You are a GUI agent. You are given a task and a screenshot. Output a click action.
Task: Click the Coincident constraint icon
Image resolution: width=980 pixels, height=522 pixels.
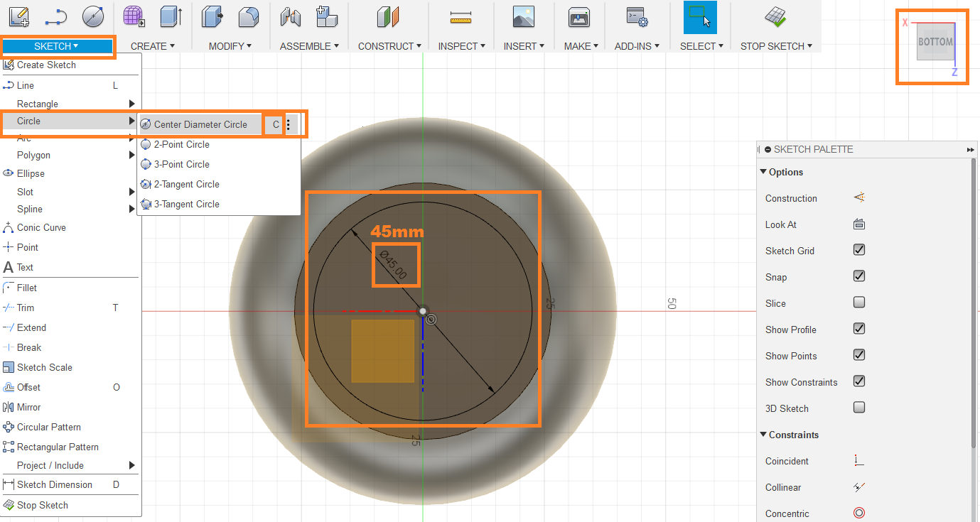coord(858,461)
